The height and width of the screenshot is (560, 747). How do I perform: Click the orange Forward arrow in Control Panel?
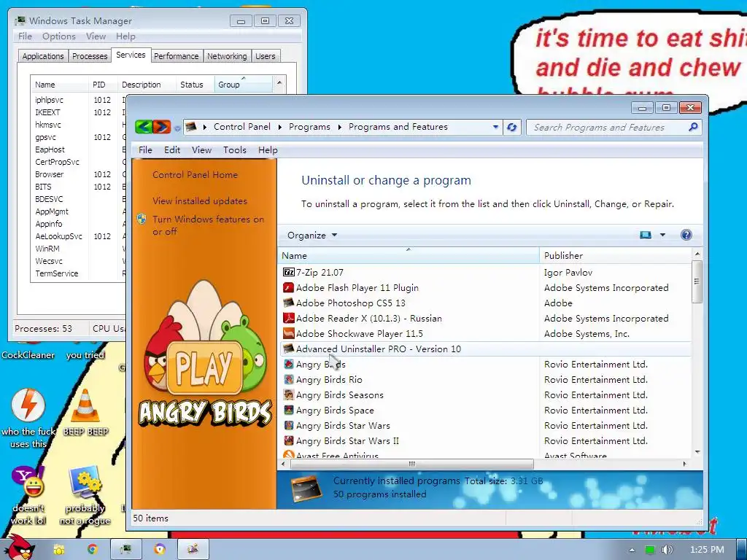pos(161,127)
